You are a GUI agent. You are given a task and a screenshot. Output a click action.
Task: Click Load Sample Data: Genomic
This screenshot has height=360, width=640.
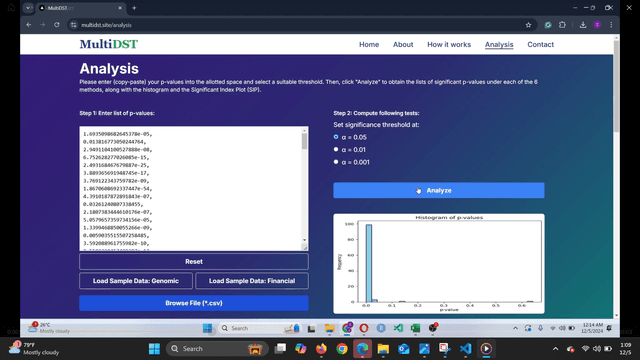(x=136, y=281)
